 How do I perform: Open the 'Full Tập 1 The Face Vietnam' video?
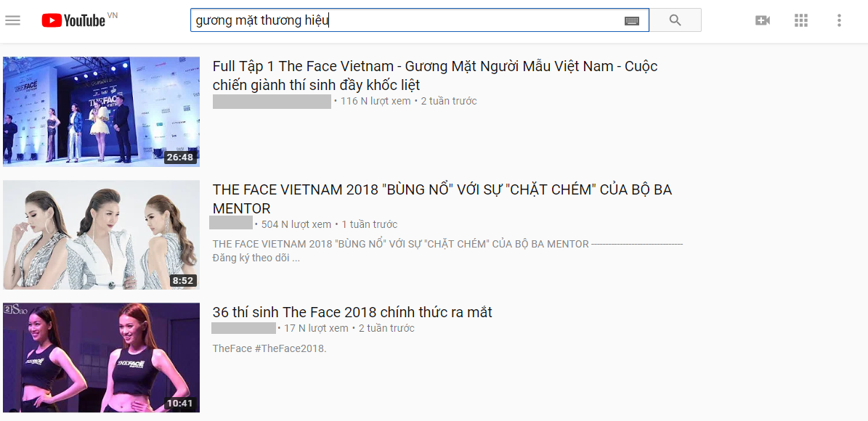pyautogui.click(x=434, y=75)
